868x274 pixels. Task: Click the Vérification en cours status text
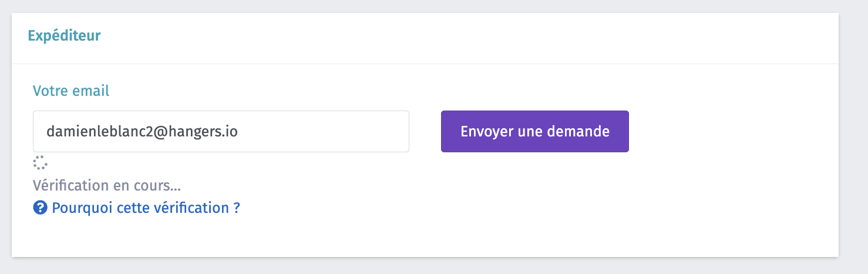point(107,186)
